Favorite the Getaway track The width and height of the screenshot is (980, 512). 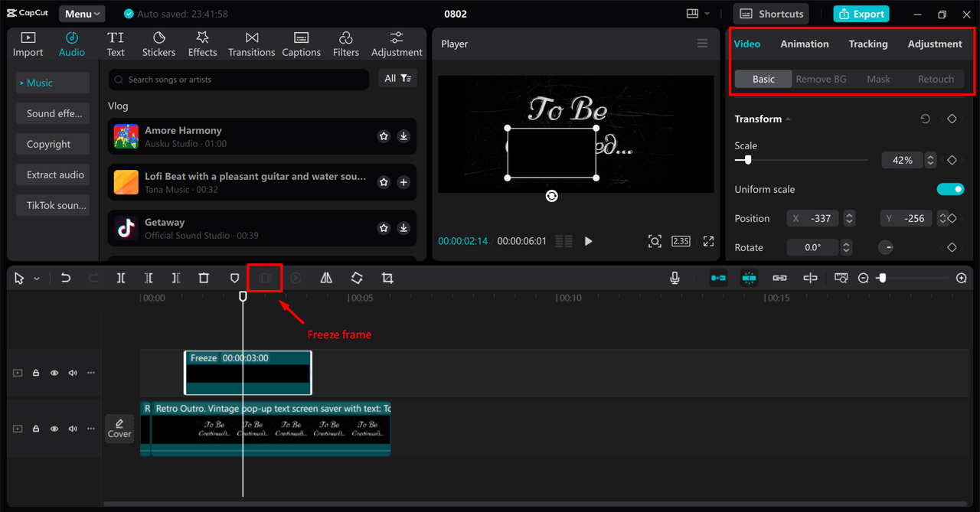pyautogui.click(x=384, y=228)
